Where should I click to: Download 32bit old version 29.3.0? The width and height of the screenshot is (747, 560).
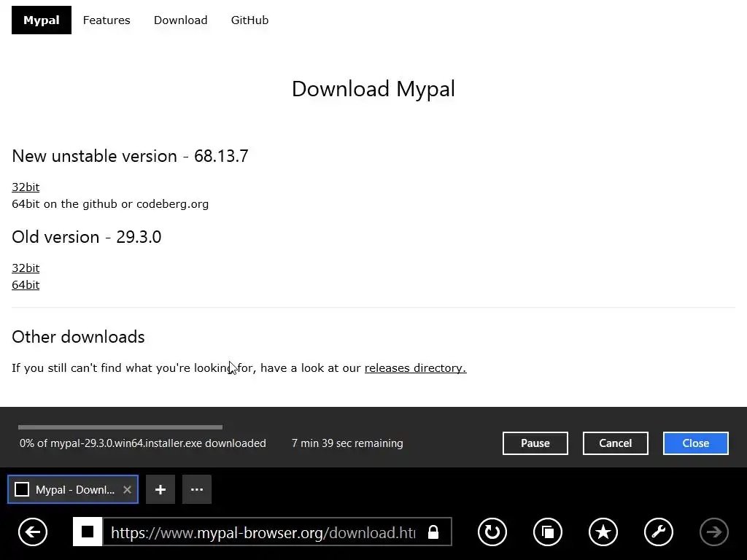26,268
